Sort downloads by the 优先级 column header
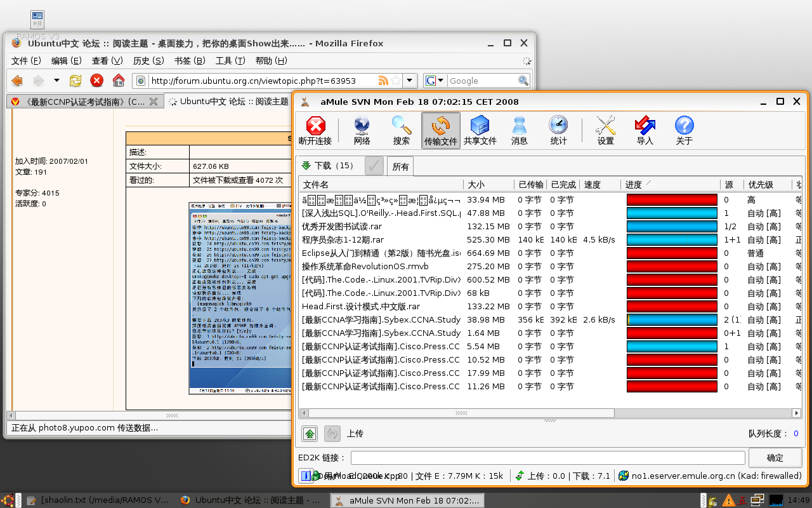The image size is (812, 508). 768,184
